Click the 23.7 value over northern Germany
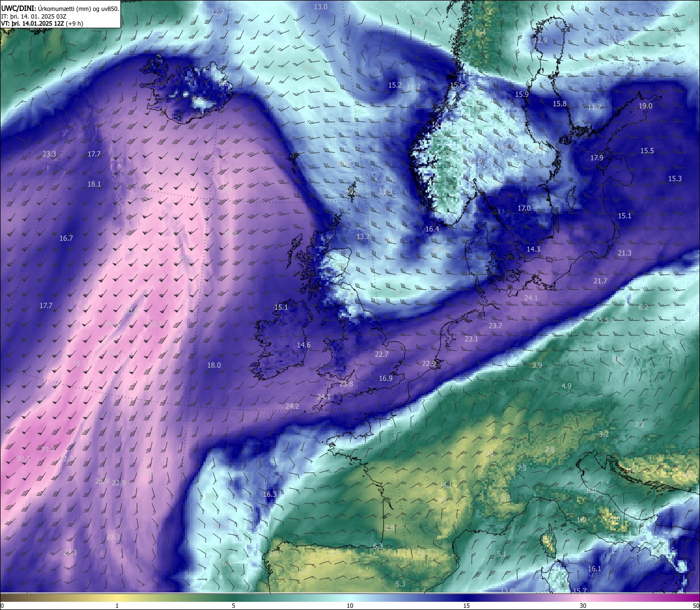 [x=495, y=326]
